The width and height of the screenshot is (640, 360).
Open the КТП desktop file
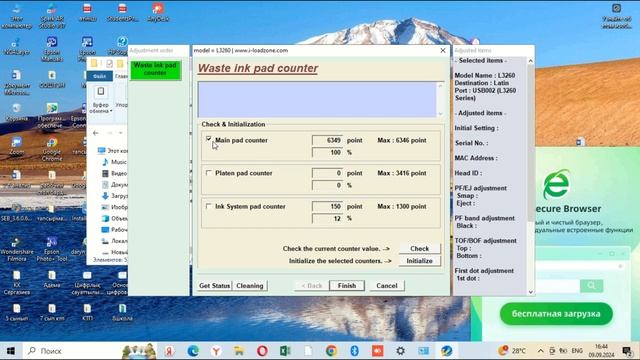(87, 312)
